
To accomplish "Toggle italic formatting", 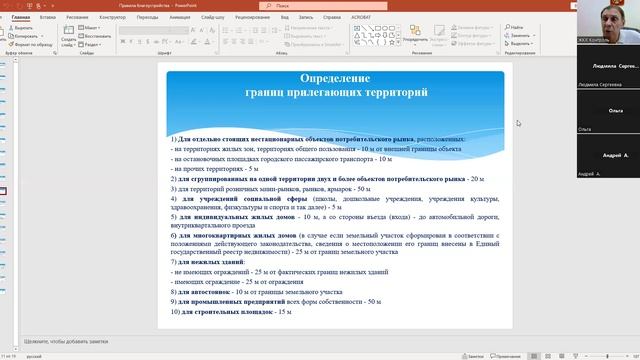I will click(x=131, y=42).
